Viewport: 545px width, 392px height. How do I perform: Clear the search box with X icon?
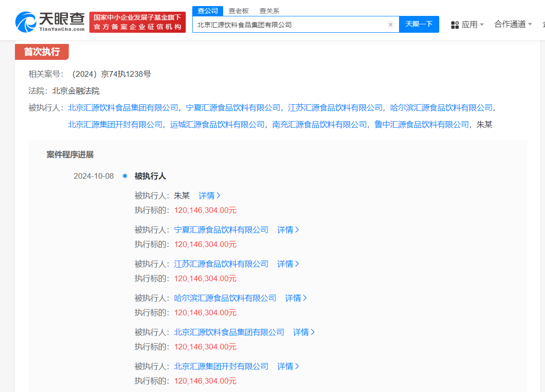click(390, 24)
